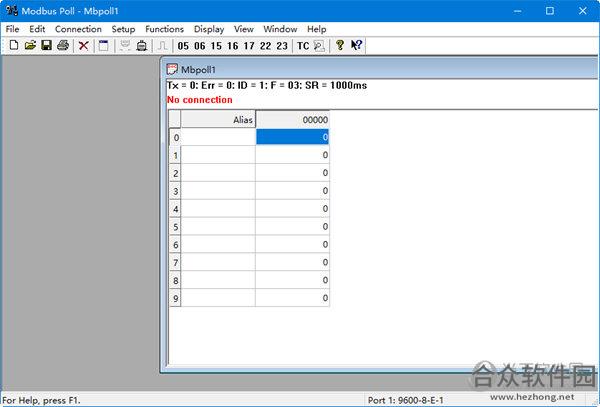
Task: Minimize the Modbus Poll main window
Action: pyautogui.click(x=517, y=11)
